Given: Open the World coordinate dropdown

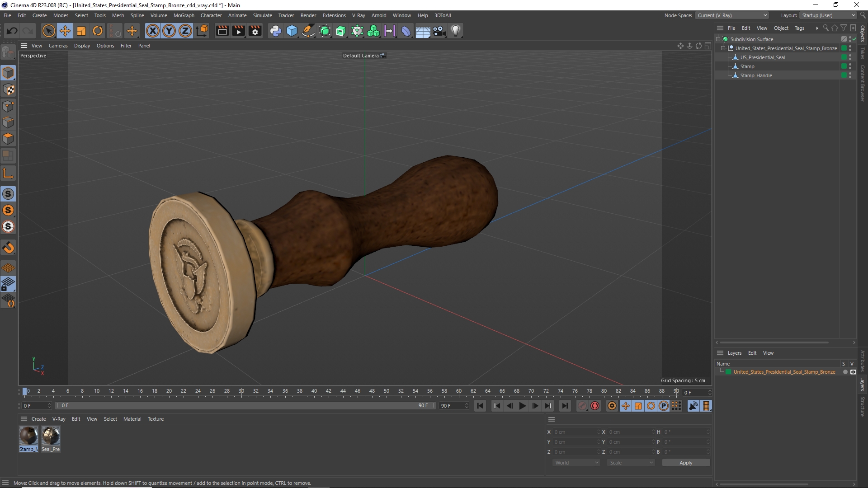Looking at the screenshot, I should pos(576,463).
